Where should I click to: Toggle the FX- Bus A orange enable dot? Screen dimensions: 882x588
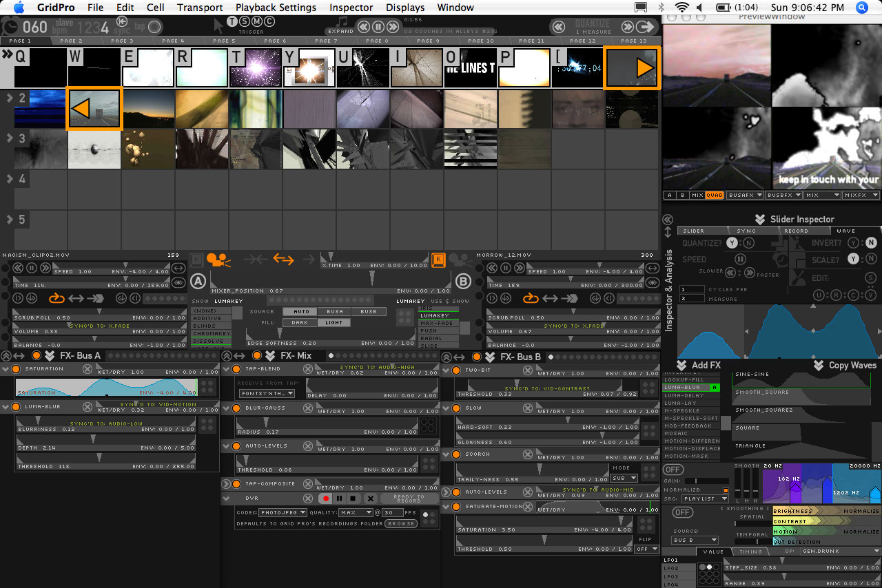click(37, 355)
